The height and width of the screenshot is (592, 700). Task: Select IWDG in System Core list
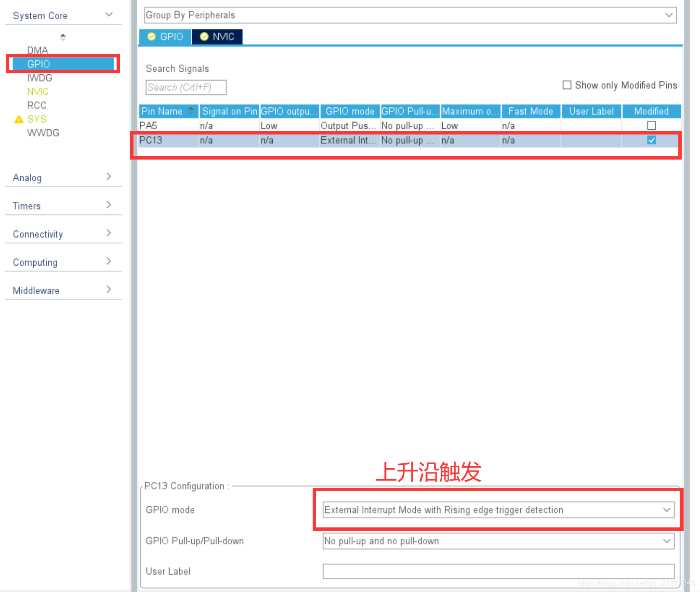click(x=40, y=78)
